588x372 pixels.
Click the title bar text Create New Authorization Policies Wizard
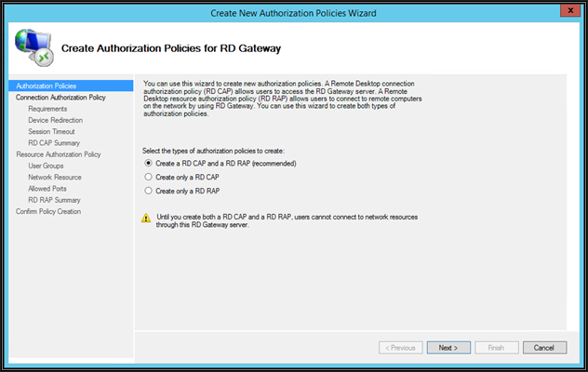[293, 13]
